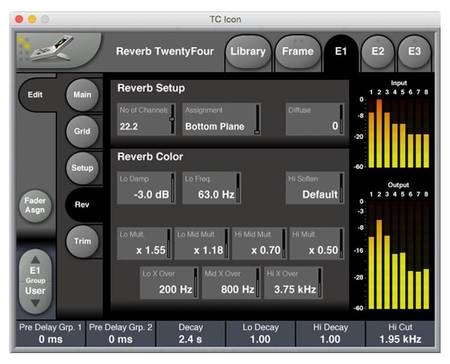
Task: Select the Hi Soften Default field
Action: pyautogui.click(x=315, y=188)
